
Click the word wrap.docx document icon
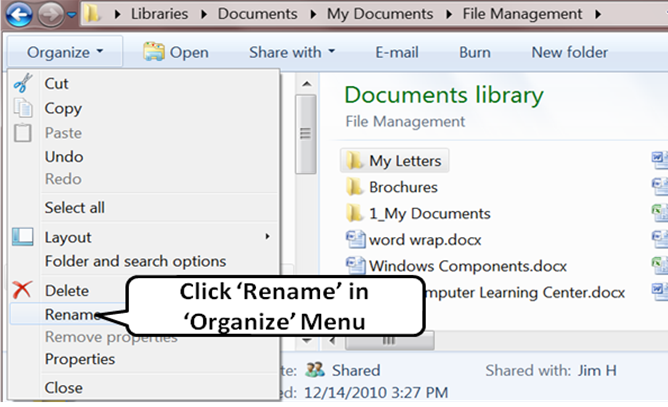[x=355, y=240]
